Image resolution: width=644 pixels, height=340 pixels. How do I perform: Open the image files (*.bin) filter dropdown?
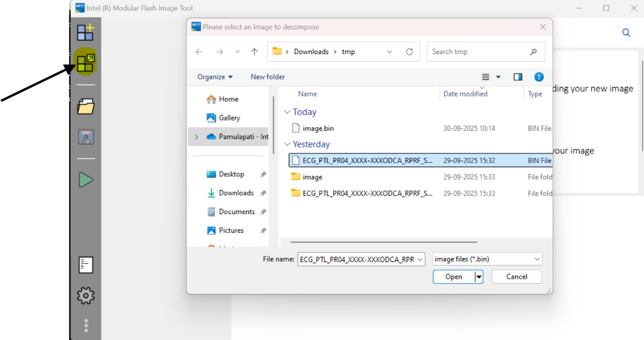[486, 259]
